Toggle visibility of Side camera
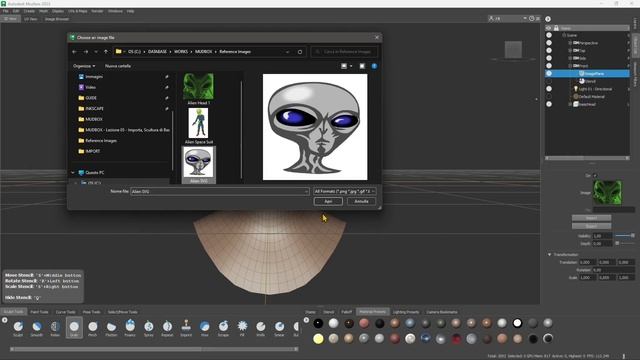The height and width of the screenshot is (360, 640). (x=549, y=58)
